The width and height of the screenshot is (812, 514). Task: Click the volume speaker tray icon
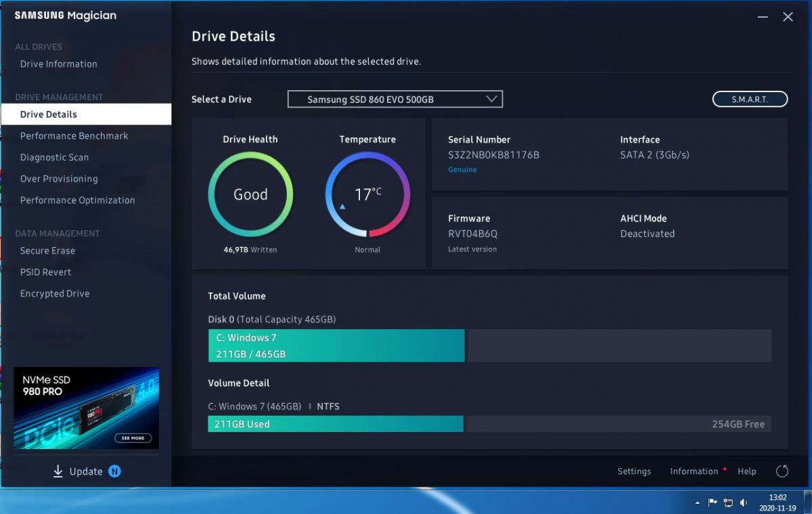(743, 502)
